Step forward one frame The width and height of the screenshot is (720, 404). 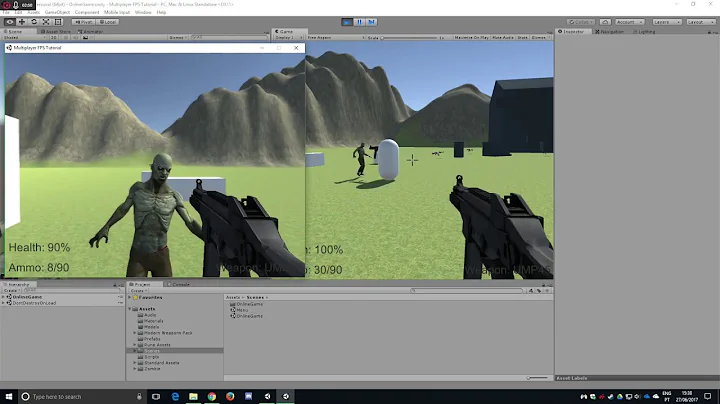[x=371, y=22]
